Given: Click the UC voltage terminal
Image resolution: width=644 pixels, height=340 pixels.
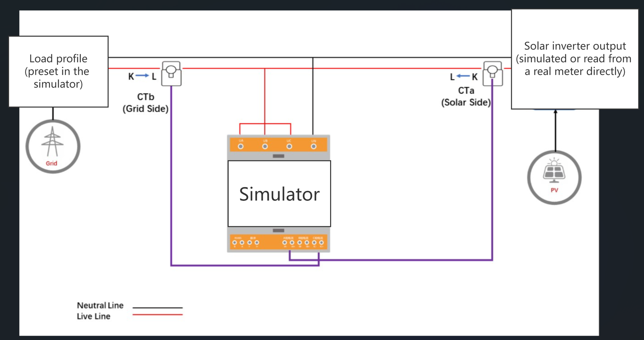Looking at the screenshot, I should point(289,146).
